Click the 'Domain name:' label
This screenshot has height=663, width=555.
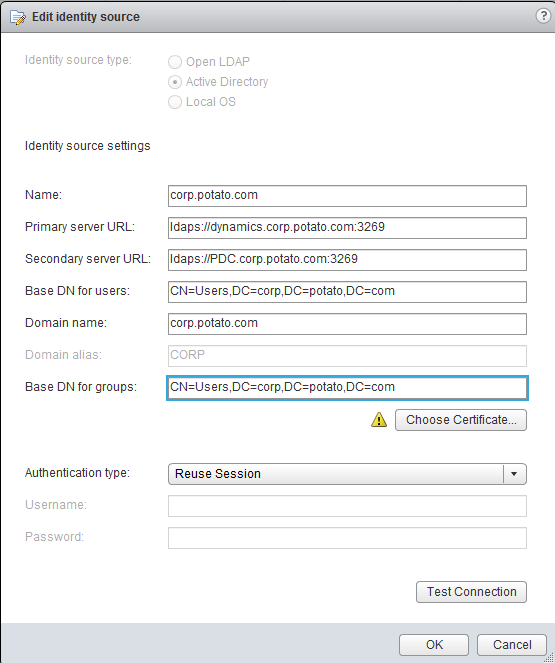click(66, 323)
